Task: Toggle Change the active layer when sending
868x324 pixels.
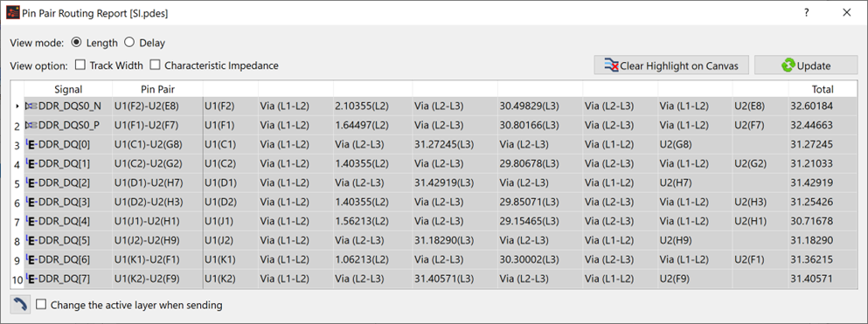Action: tap(41, 304)
